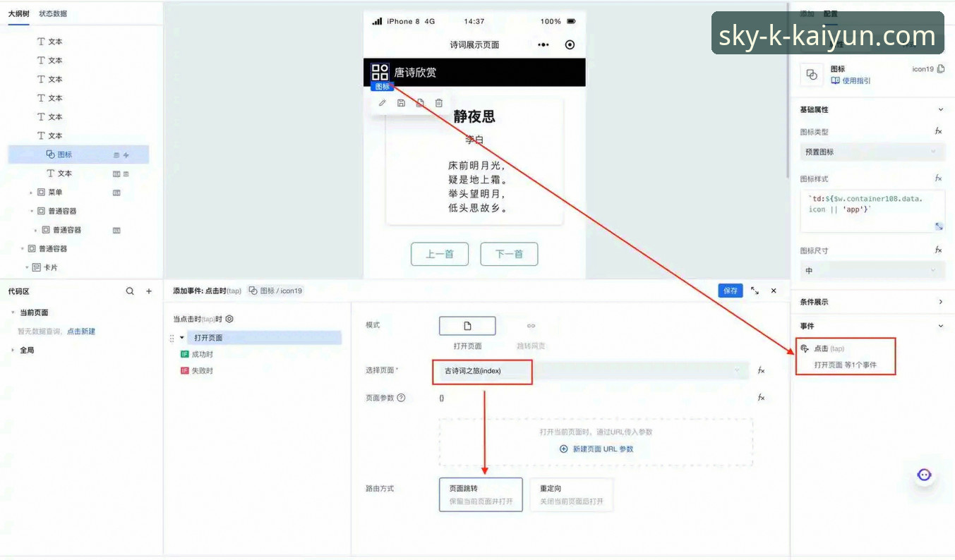Expand the 图标样式 expression editor via its corner icon
Image resolution: width=955 pixels, height=560 pixels.
click(x=939, y=226)
